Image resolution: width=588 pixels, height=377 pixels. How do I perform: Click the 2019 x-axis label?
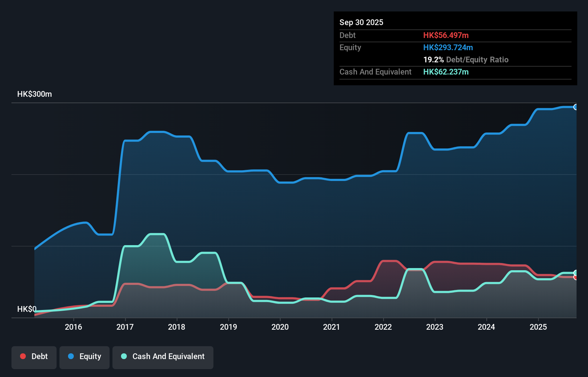(x=228, y=327)
